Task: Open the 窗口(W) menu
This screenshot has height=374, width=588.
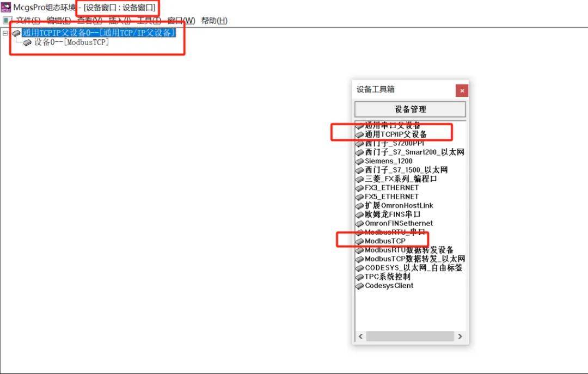Action: [181, 21]
